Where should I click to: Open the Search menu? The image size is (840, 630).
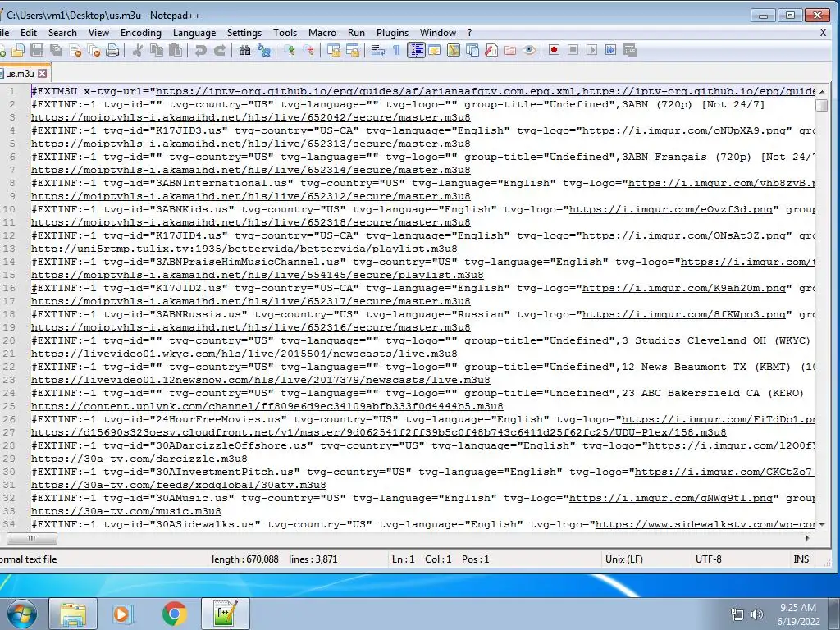click(x=62, y=33)
